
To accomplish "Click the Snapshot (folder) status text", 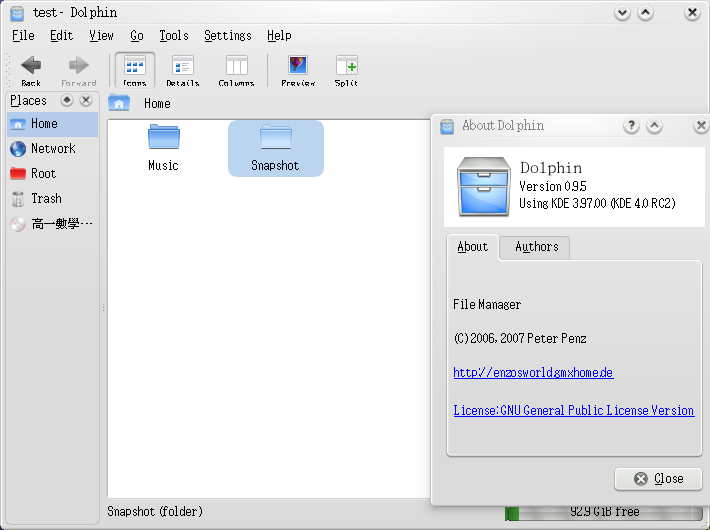I will pos(155,511).
